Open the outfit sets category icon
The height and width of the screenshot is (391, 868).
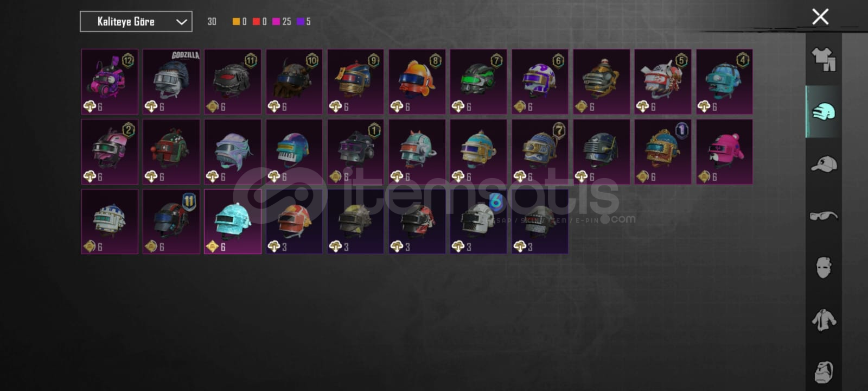pyautogui.click(x=824, y=59)
